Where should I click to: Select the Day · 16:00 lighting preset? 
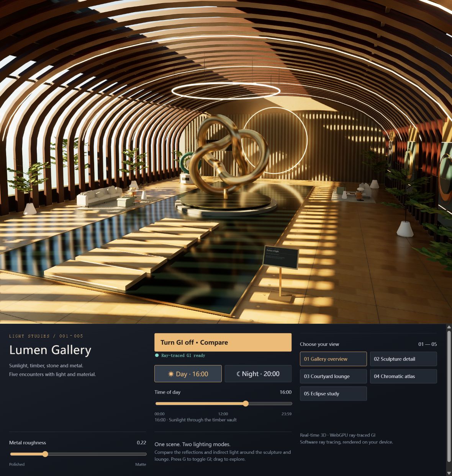188,374
